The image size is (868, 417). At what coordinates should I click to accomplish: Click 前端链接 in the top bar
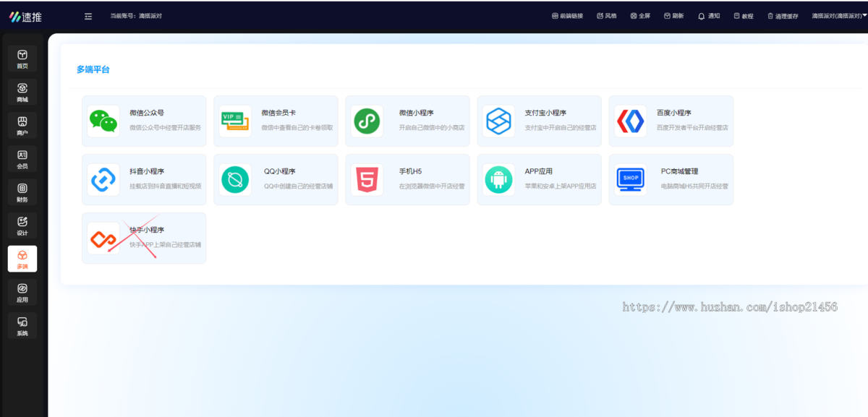(567, 16)
